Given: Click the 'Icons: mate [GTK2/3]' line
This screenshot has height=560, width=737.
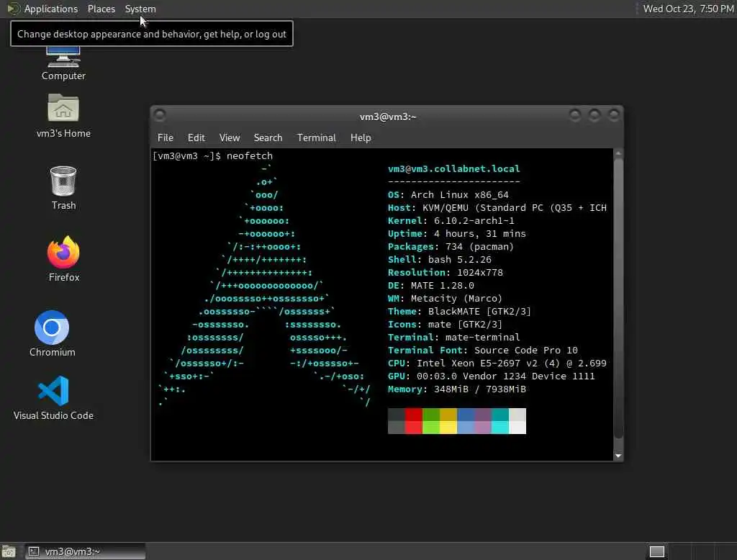Looking at the screenshot, I should (x=445, y=325).
